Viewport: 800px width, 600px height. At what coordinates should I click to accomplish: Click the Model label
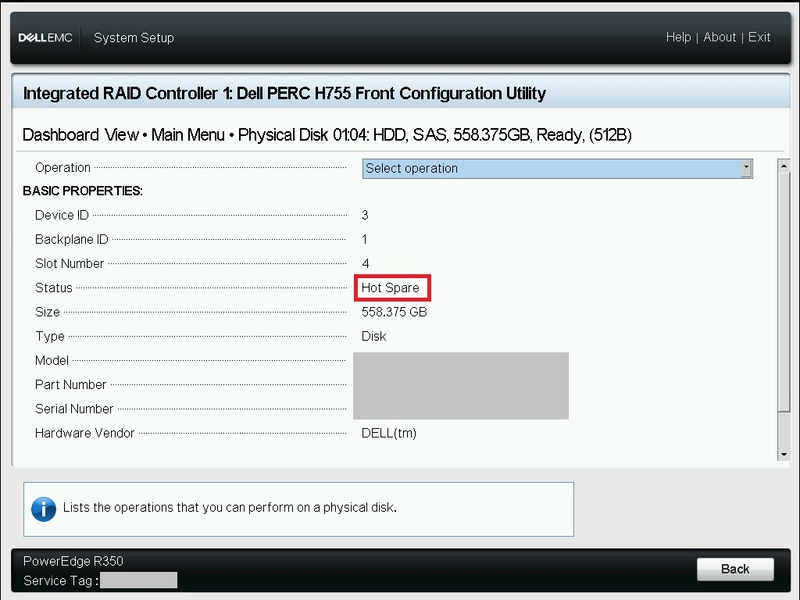(x=52, y=361)
